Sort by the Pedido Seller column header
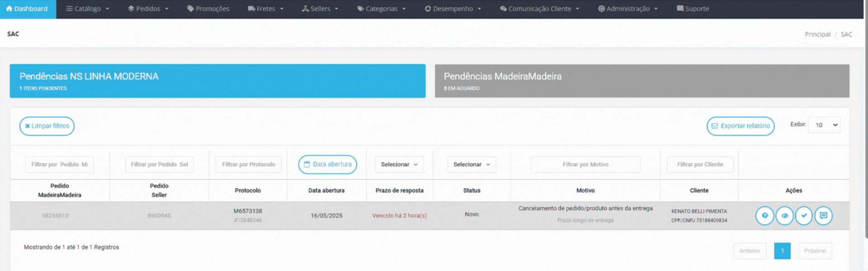The width and height of the screenshot is (868, 271). 159,191
